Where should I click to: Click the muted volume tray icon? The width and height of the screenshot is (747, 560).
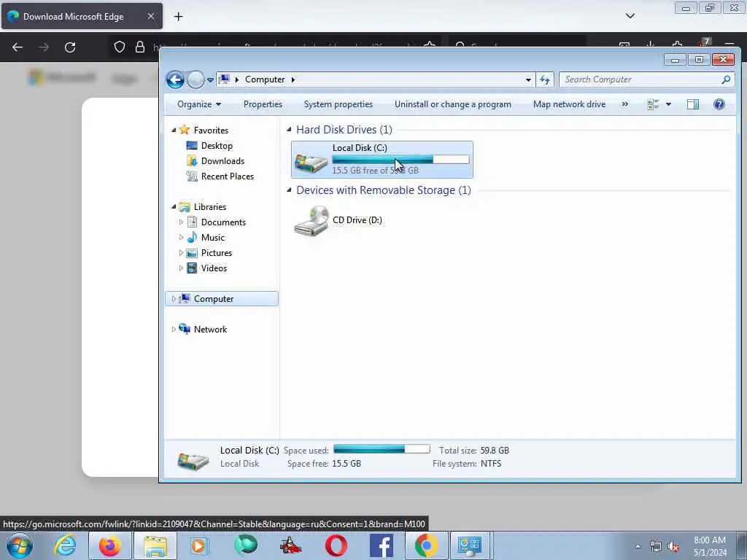tap(673, 547)
